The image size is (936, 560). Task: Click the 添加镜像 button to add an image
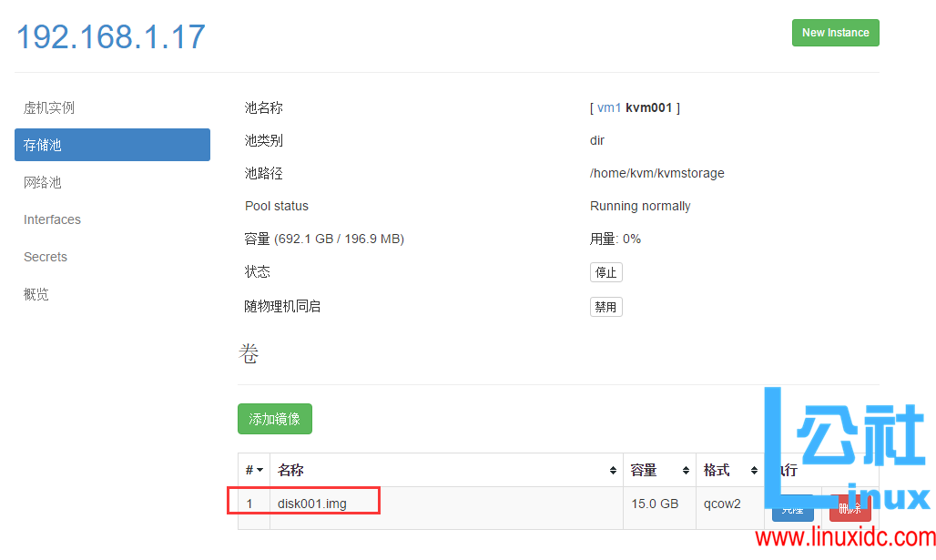point(274,418)
